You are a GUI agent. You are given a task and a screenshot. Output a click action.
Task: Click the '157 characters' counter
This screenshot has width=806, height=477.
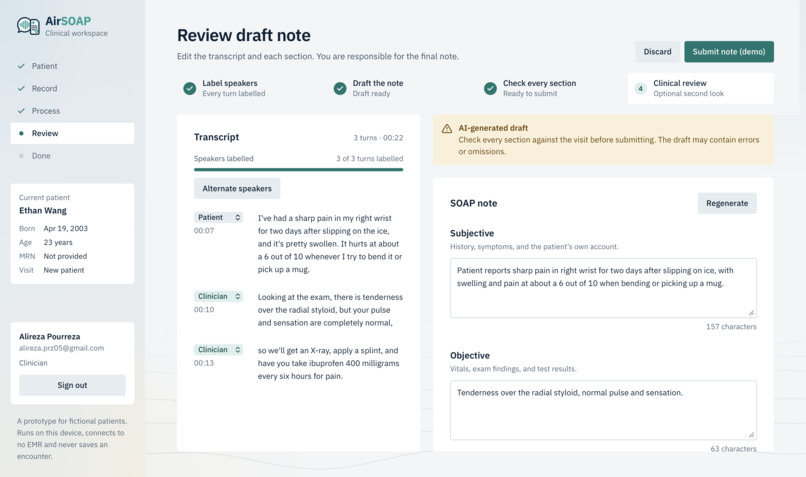tap(731, 326)
